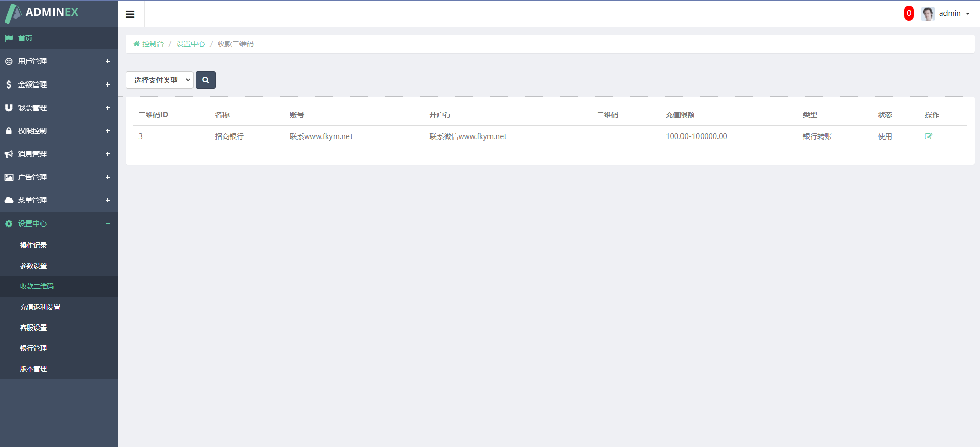Click the edit icon for row 3
The image size is (980, 447).
click(929, 136)
